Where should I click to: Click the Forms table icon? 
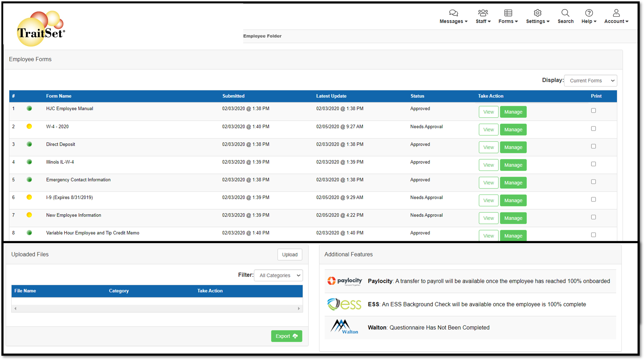coord(508,13)
